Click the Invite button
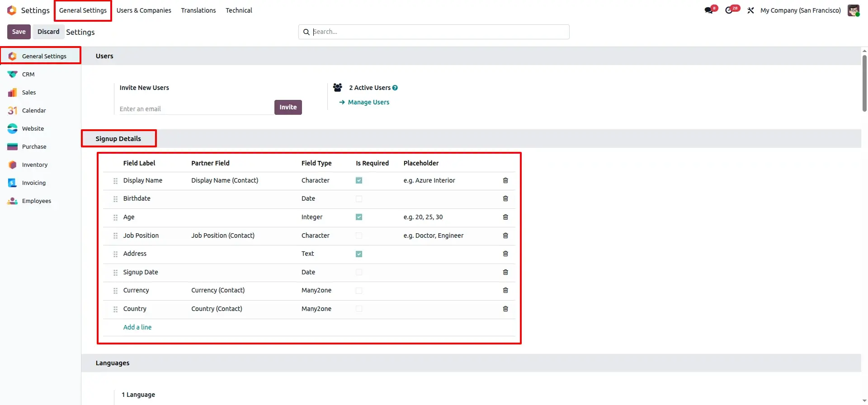 (288, 107)
